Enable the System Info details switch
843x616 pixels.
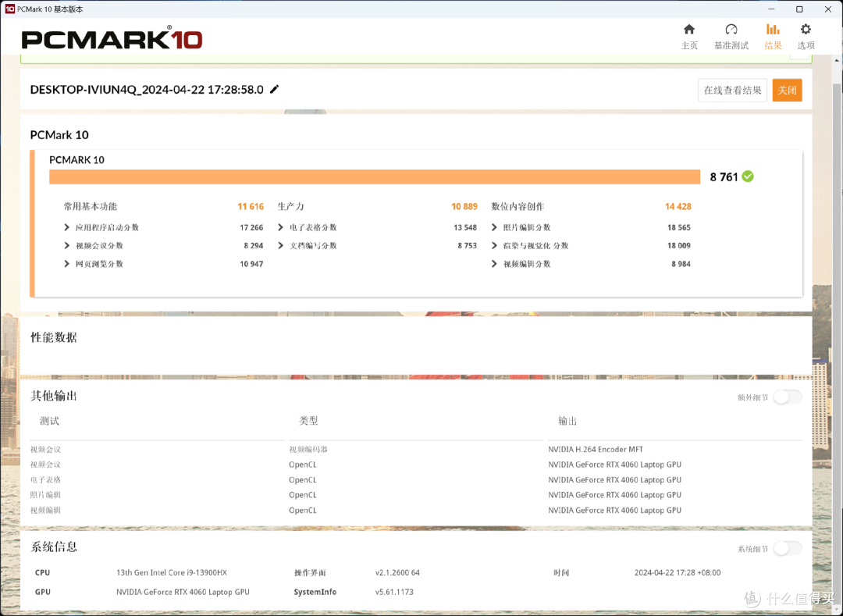(787, 549)
